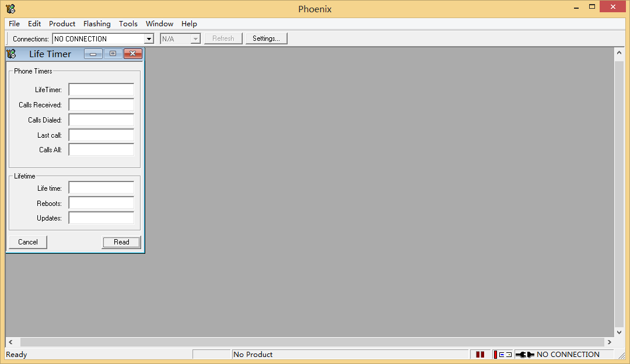This screenshot has height=364, width=630.
Task: Click the Refresh button
Action: pos(223,38)
